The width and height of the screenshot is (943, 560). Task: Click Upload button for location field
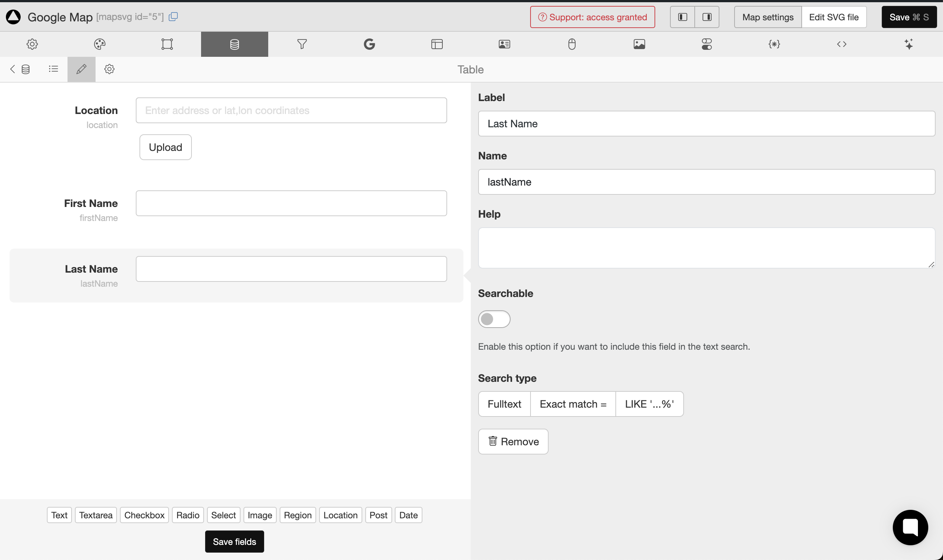coord(165,147)
